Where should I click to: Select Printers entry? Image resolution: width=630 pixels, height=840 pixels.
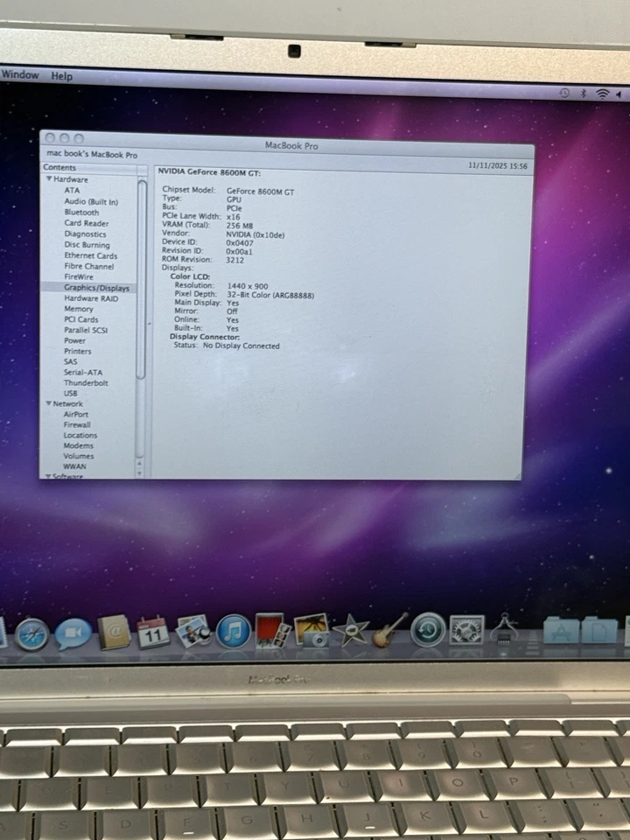click(x=78, y=352)
